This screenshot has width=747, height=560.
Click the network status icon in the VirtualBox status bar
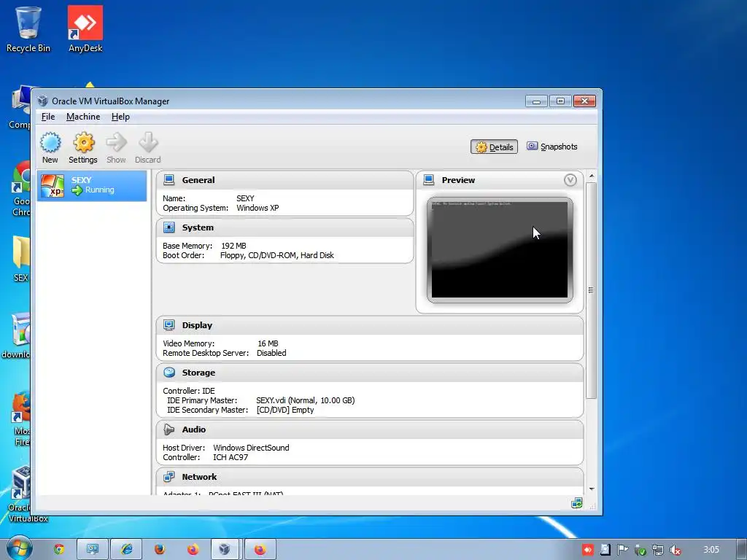577,503
